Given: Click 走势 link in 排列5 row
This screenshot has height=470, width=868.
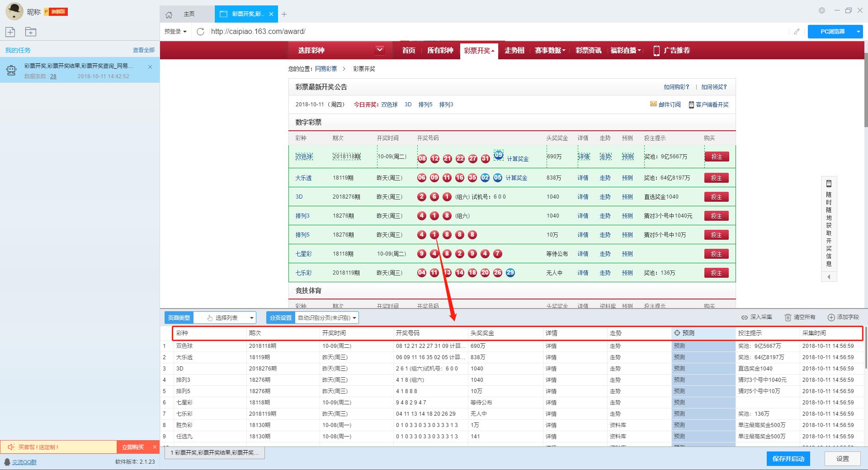Looking at the screenshot, I should point(605,235).
